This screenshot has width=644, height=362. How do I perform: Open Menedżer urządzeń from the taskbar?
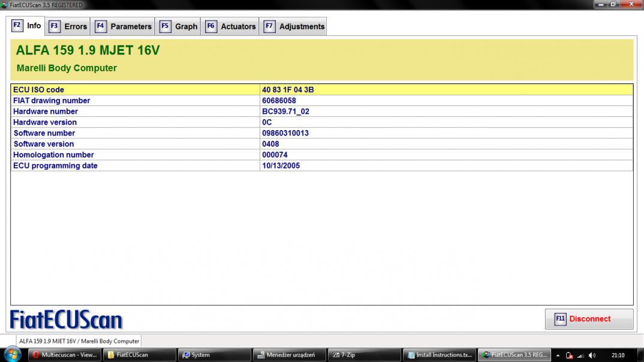coord(289,355)
